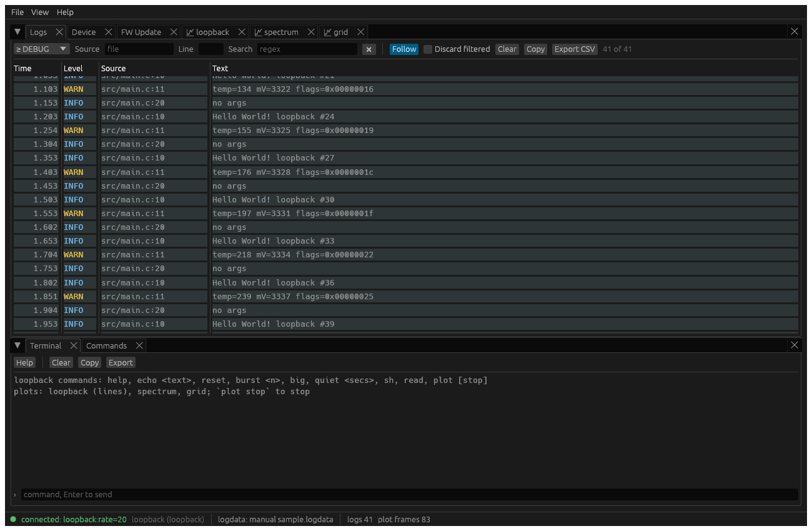Close the spectrum plot tab

tap(311, 32)
